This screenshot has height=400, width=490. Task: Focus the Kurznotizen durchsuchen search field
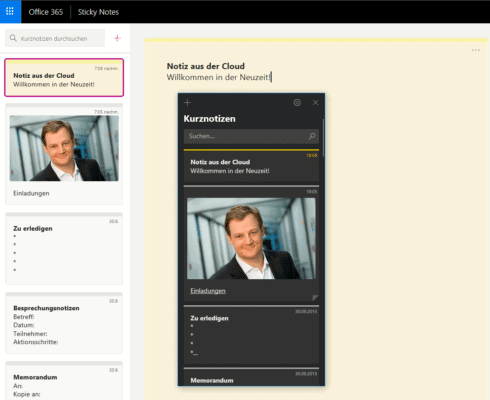[55, 38]
